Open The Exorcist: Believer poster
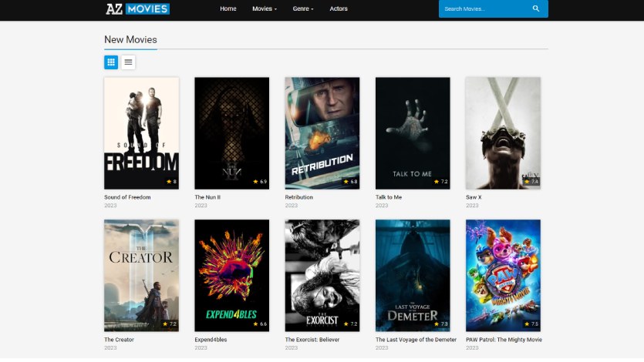644x362 pixels. [322, 276]
